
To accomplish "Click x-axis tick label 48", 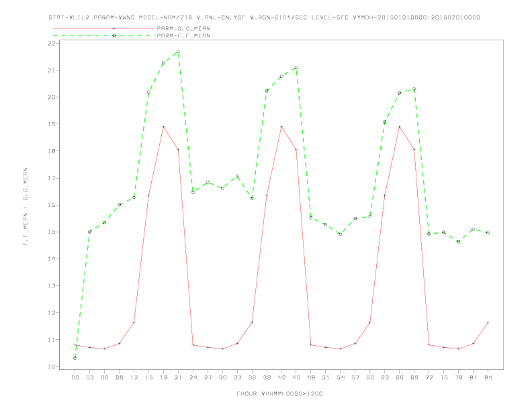I will pyautogui.click(x=311, y=377).
